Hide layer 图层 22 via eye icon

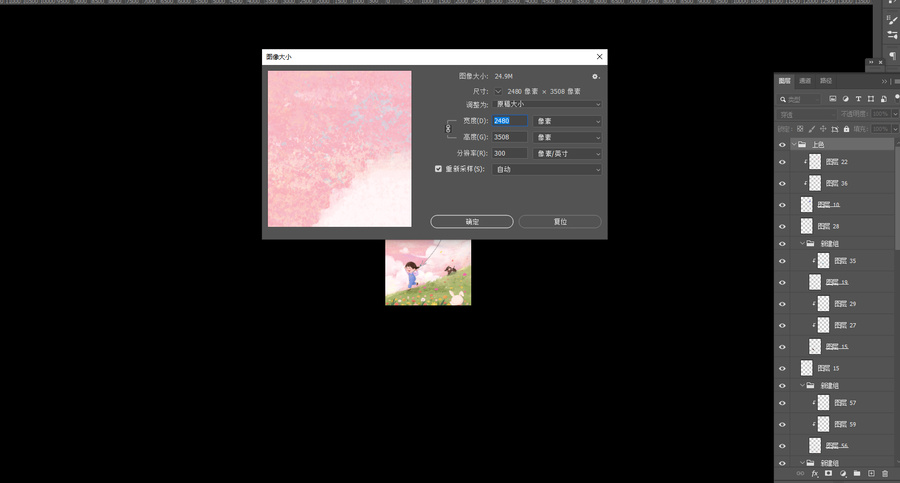(782, 163)
